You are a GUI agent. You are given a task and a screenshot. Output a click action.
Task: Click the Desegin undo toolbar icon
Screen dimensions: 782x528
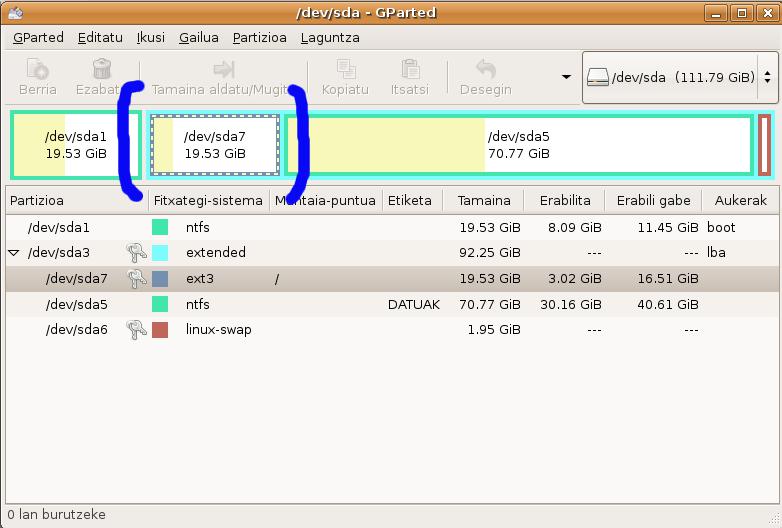(x=486, y=69)
